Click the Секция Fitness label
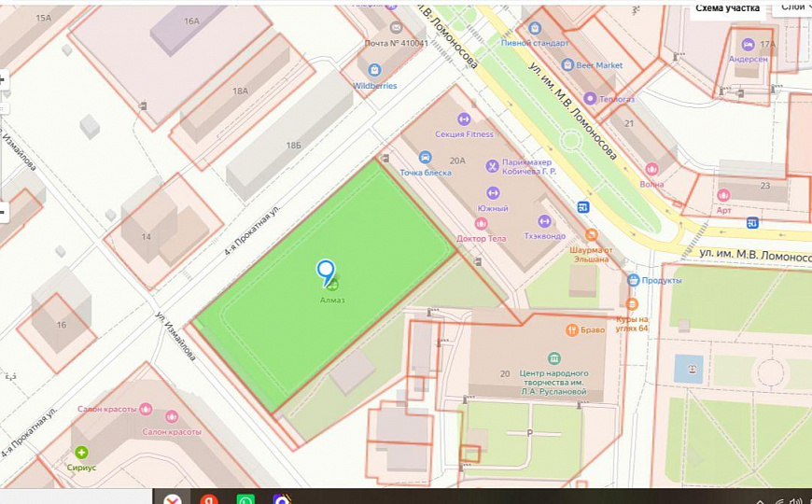The height and width of the screenshot is (504, 812). (x=464, y=134)
